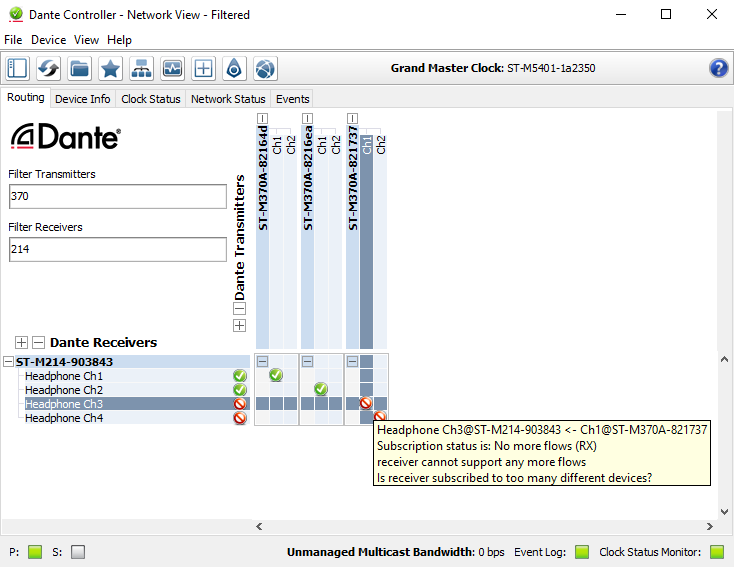Open the clock status monitor waveform icon
The width and height of the screenshot is (734, 567).
[x=172, y=68]
